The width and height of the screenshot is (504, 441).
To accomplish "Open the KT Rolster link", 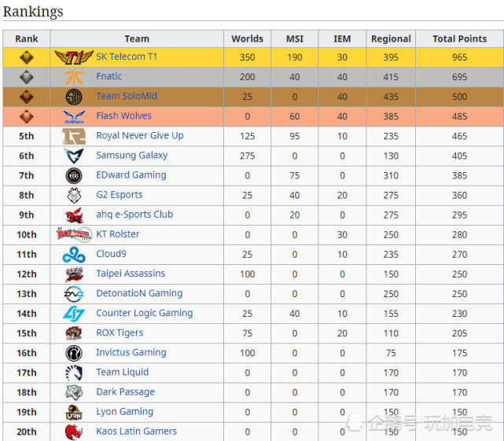I will [118, 234].
